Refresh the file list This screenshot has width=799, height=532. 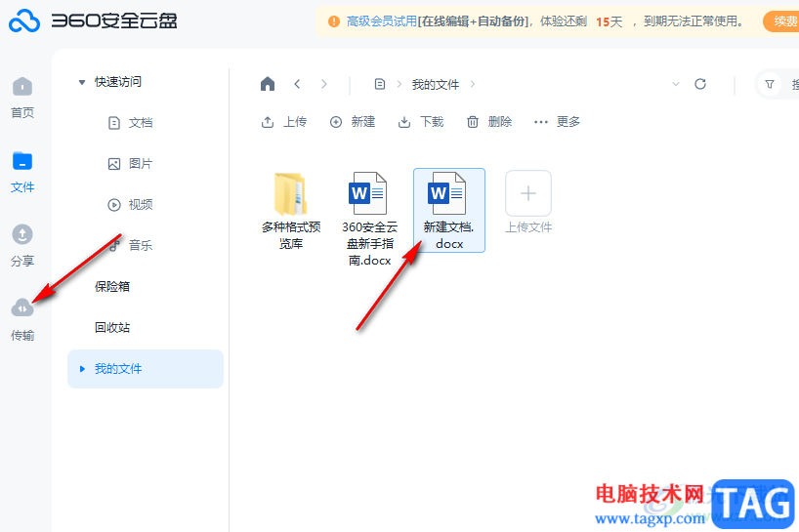point(700,84)
